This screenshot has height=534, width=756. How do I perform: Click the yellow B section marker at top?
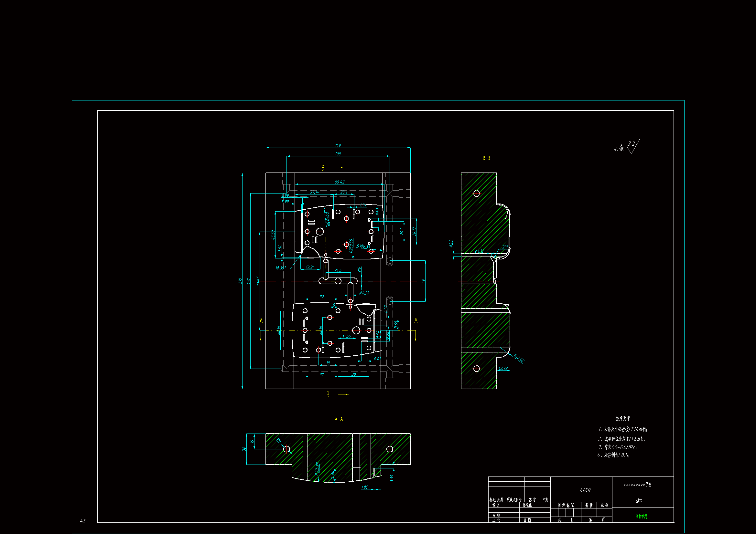[x=323, y=168]
